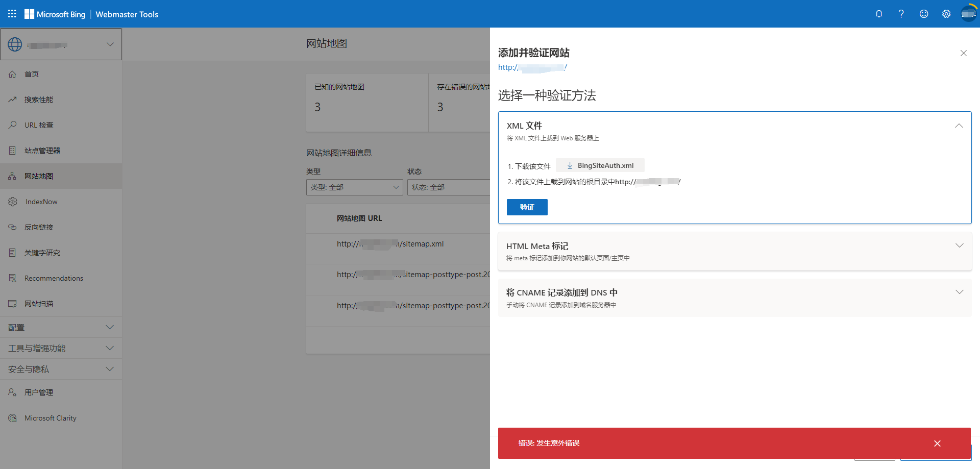This screenshot has width=980, height=469.
Task: Open the user profile avatar
Action: pos(968,14)
